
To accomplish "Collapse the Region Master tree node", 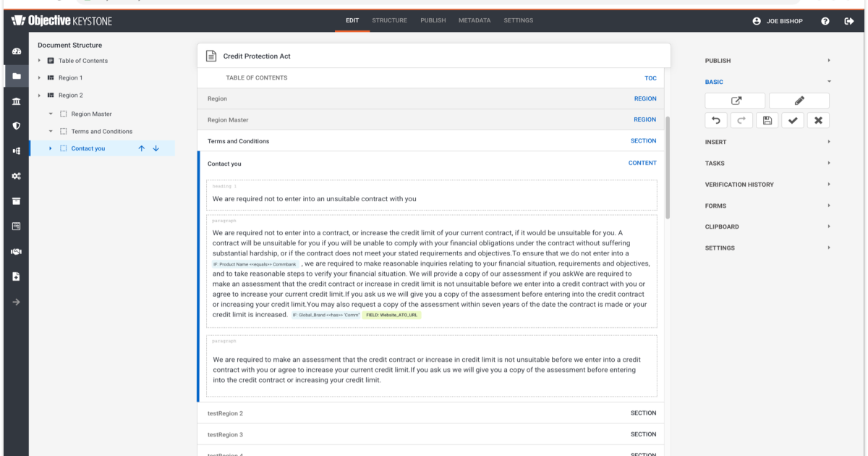I will 50,114.
